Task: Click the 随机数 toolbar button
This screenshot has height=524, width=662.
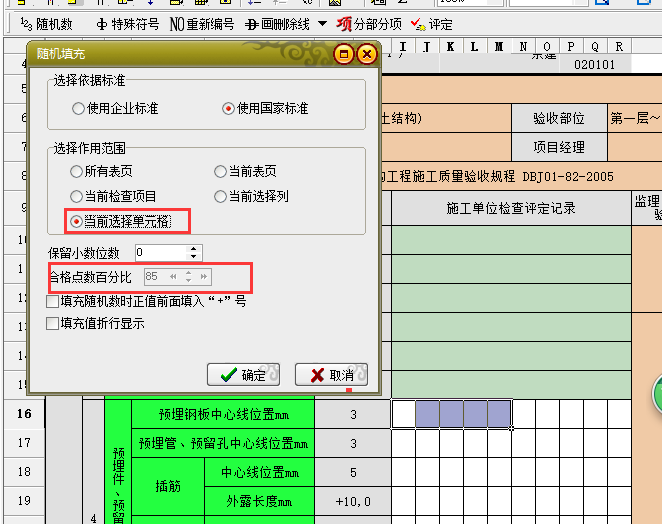Action: [46, 24]
